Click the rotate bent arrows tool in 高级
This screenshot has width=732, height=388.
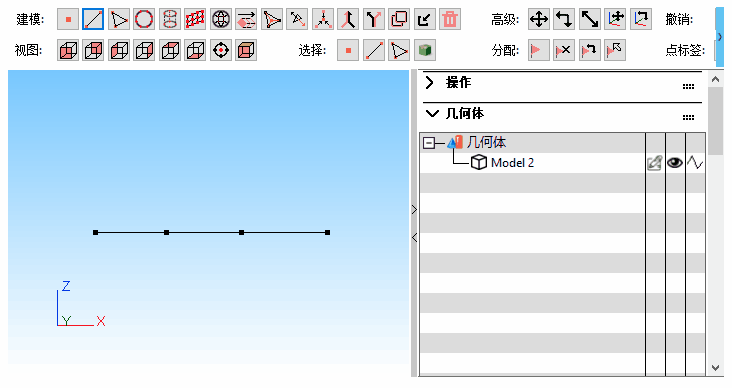(x=564, y=19)
